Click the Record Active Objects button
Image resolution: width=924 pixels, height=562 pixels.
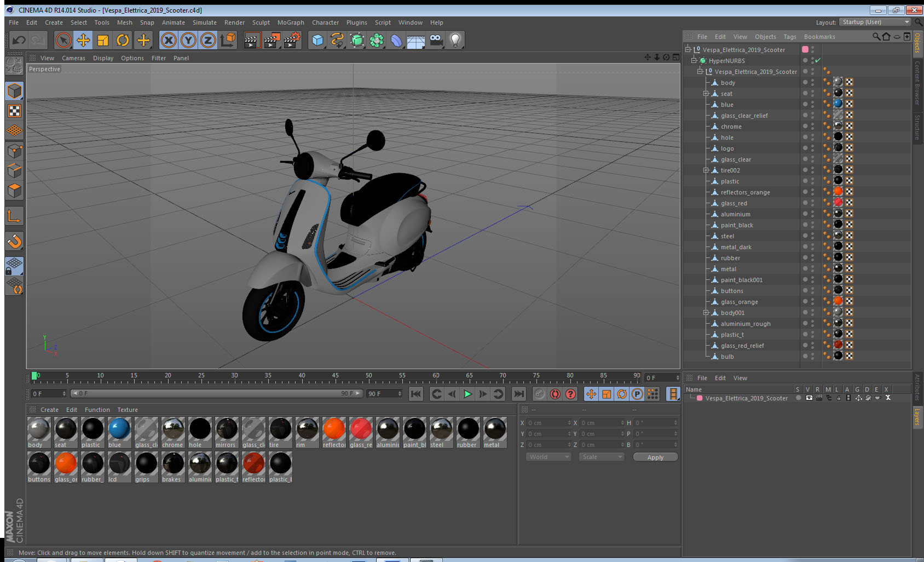click(540, 394)
